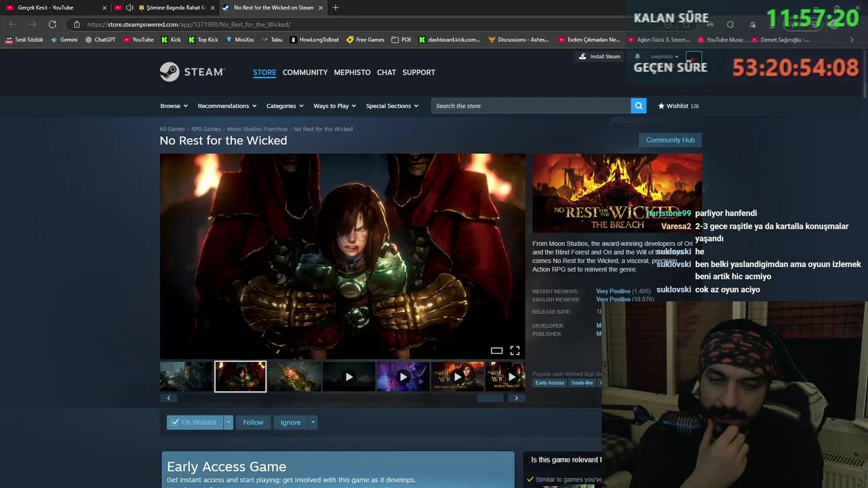Close the No Rest for the Wicked tab
This screenshot has height=488, width=868.
click(321, 7)
